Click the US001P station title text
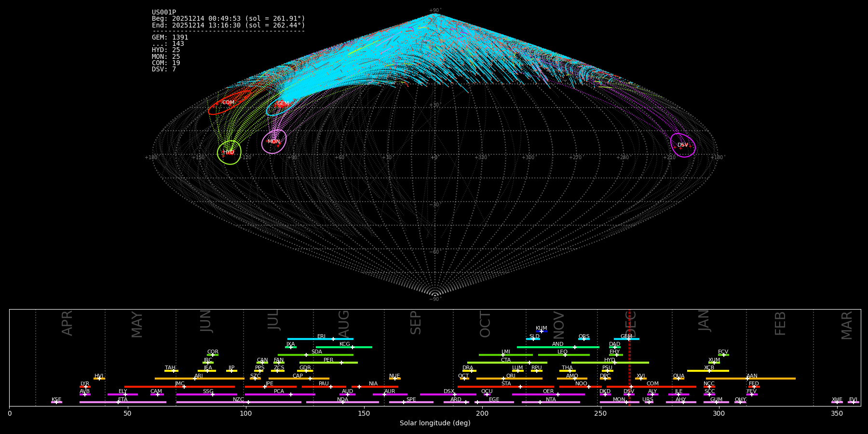868x434 pixels. tap(164, 13)
